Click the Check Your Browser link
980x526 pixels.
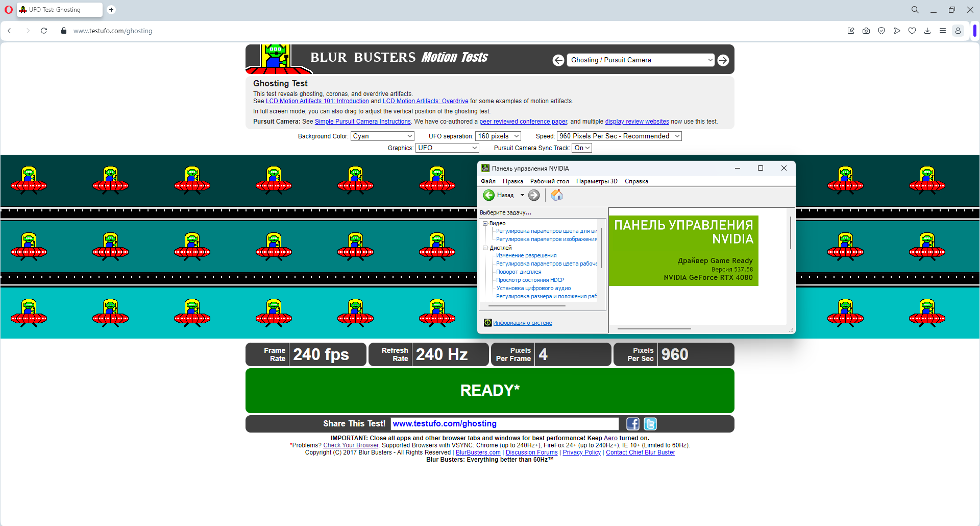tap(351, 445)
